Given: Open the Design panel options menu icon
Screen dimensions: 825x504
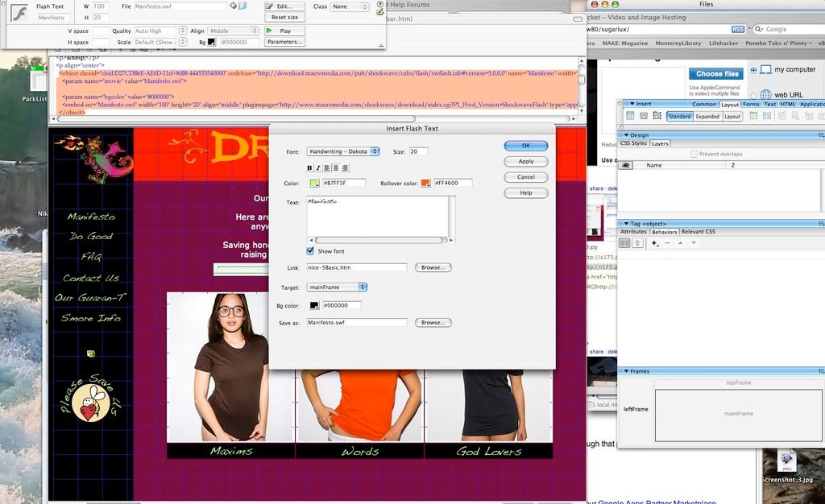Looking at the screenshot, I should coord(821,135).
